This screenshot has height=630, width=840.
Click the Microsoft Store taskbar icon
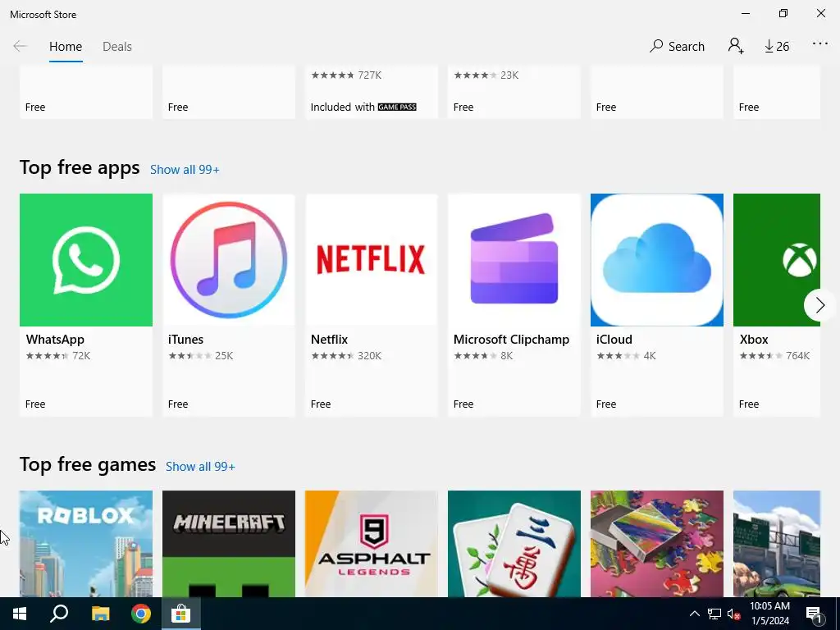[x=181, y=614]
